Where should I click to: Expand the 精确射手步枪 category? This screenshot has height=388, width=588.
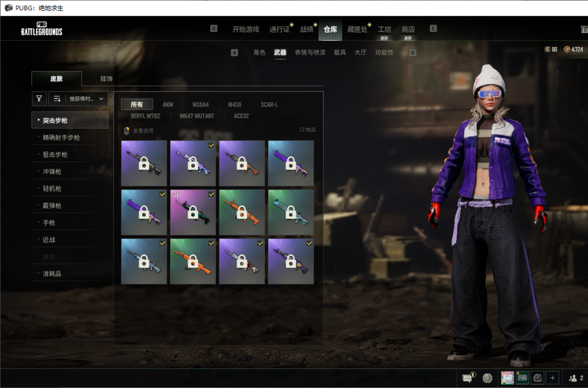[x=70, y=137]
